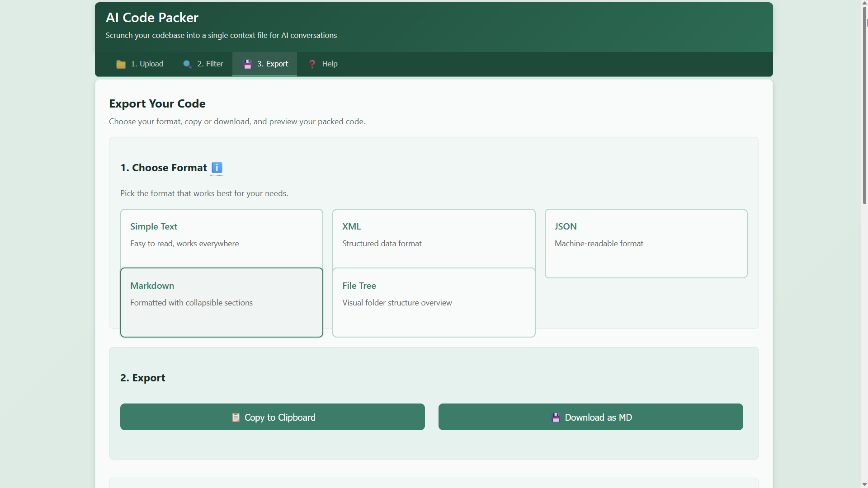
Task: Select the XML format option
Action: [434, 238]
